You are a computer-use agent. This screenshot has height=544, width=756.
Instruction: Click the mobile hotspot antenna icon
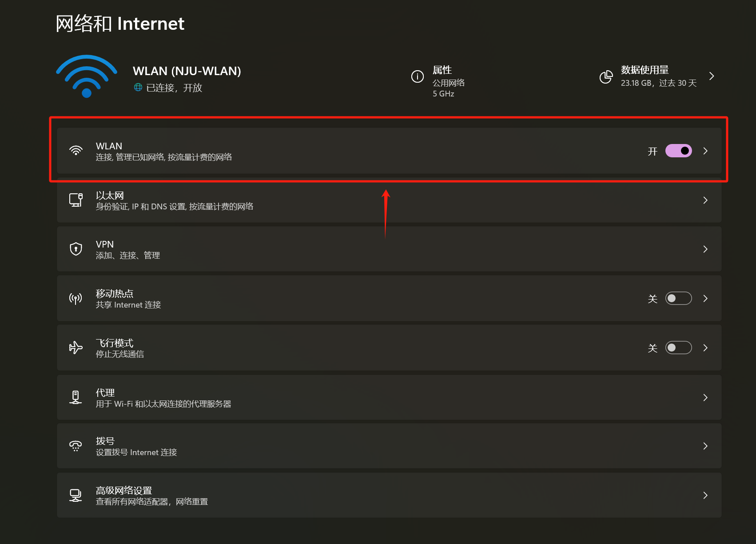(76, 298)
